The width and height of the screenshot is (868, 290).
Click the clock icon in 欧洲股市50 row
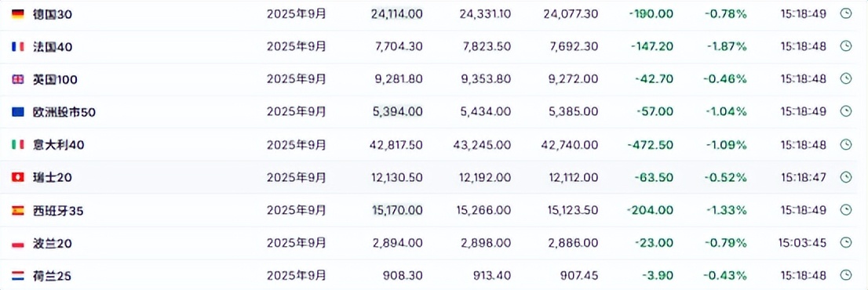pos(845,111)
